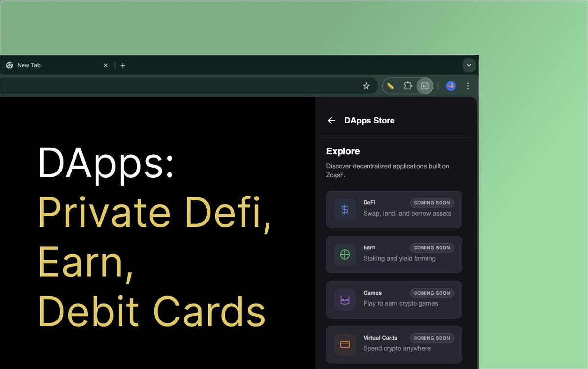Click the Explore heading
Screen dimensions: 588x369
[x=343, y=151]
